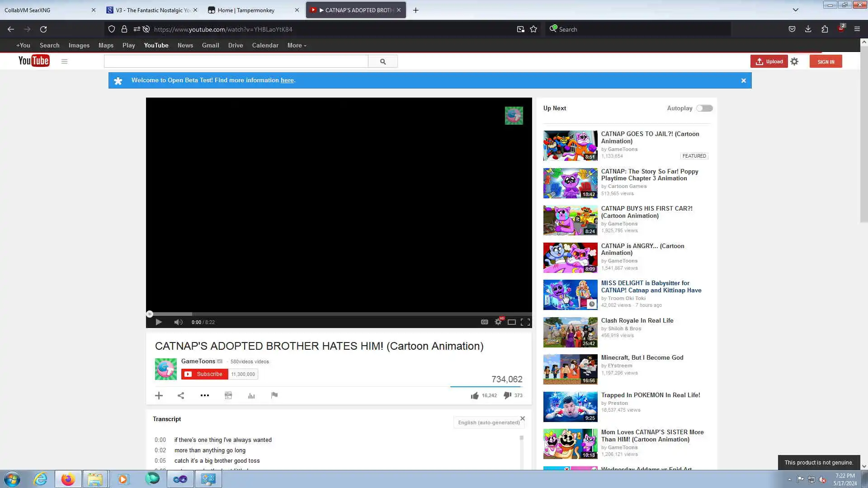Open the transcript language dropdown
The width and height of the screenshot is (868, 488).
[488, 422]
